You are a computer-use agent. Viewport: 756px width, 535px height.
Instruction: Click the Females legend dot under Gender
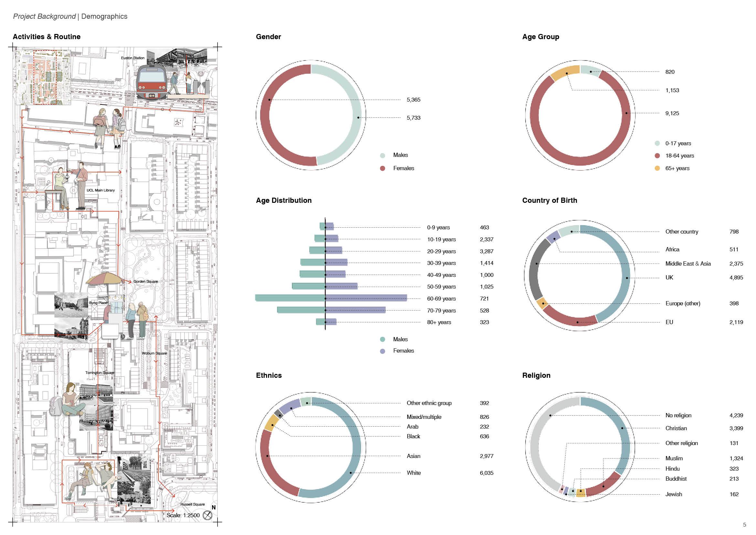382,168
